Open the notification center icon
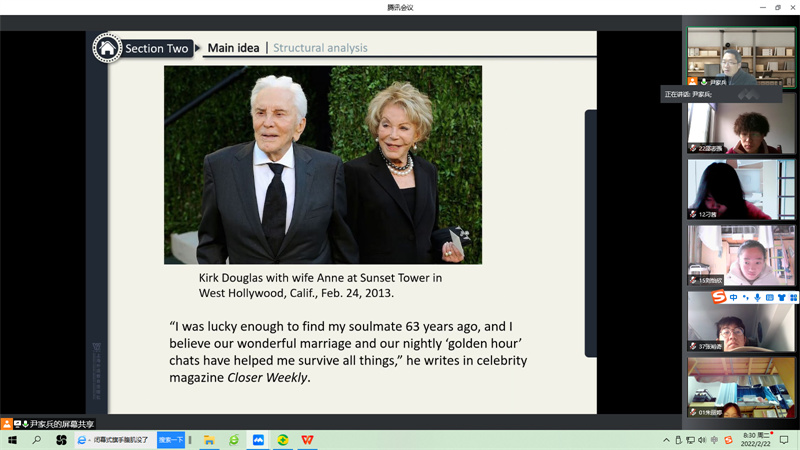The height and width of the screenshot is (450, 800). pos(785,440)
